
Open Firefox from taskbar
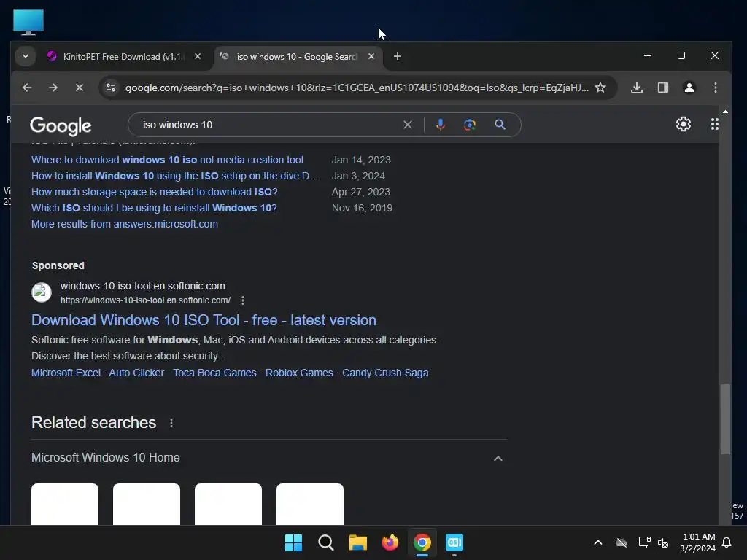coord(390,542)
